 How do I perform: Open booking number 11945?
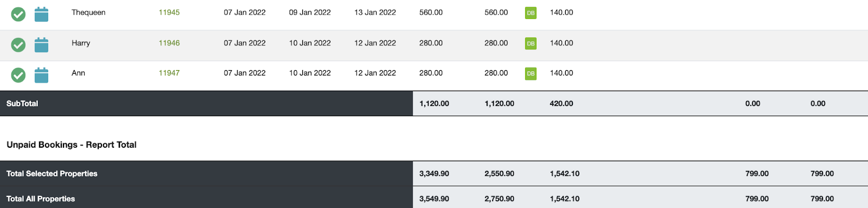[169, 12]
